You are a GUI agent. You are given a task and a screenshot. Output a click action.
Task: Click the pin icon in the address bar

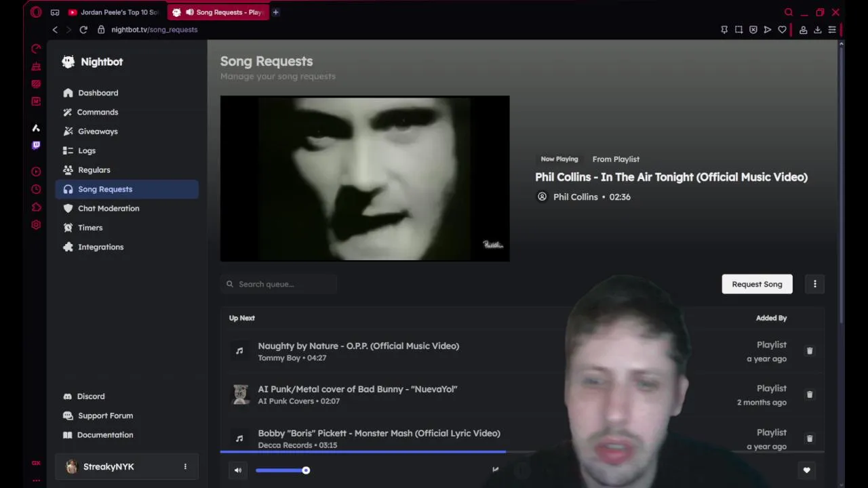pyautogui.click(x=724, y=30)
